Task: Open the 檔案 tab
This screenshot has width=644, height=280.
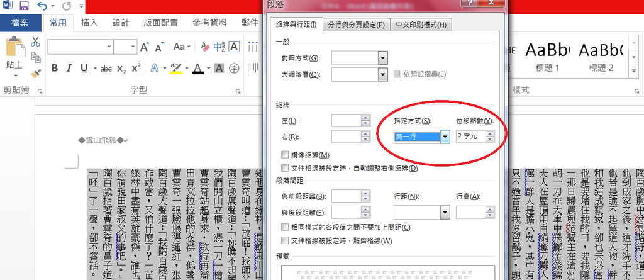Action: [20, 23]
